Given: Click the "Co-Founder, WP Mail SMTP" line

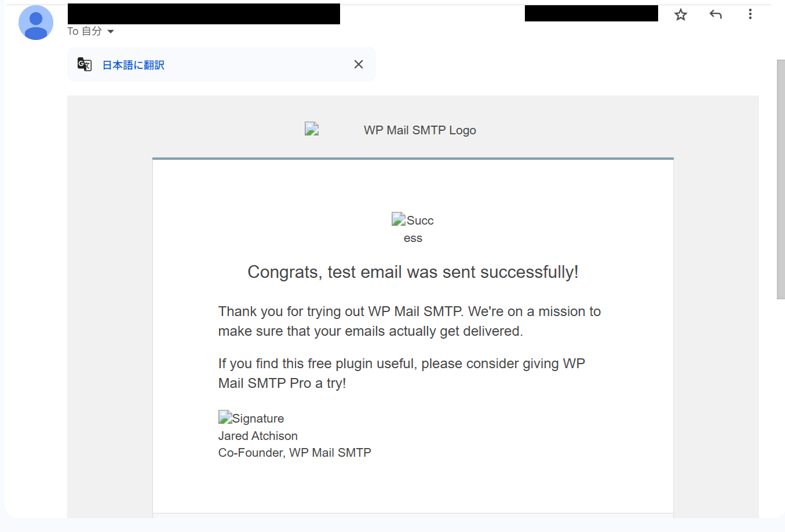Looking at the screenshot, I should point(294,453).
